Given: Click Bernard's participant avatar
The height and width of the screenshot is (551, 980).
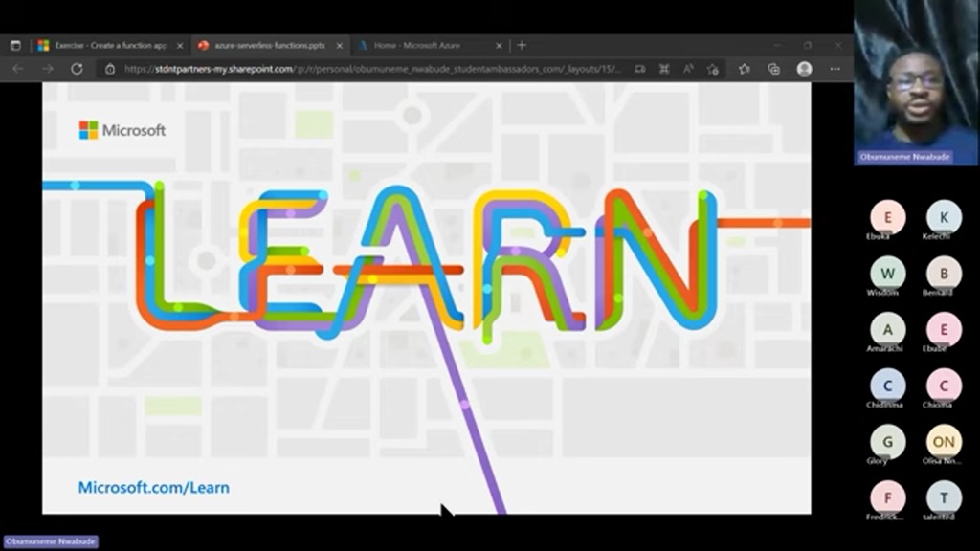Looking at the screenshot, I should coord(944,274).
